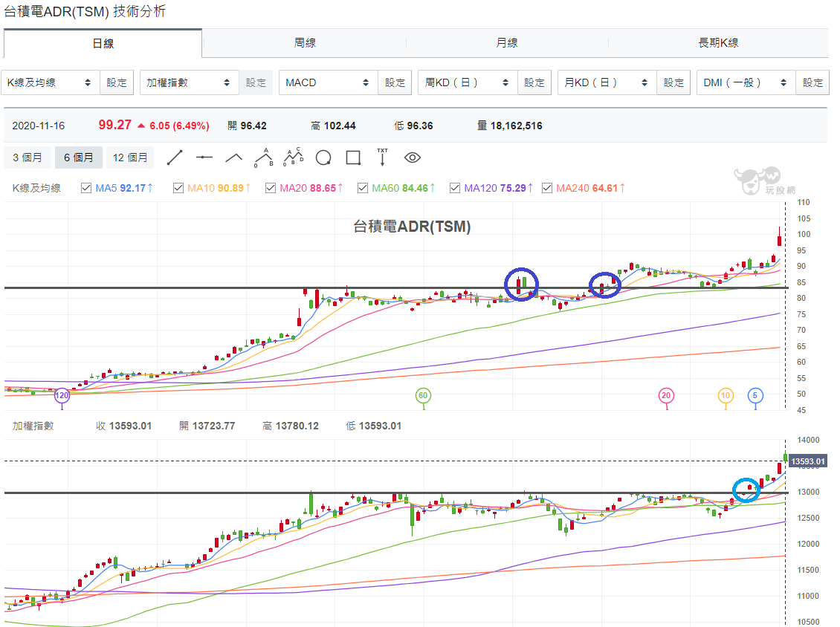The height and width of the screenshot is (627, 840).
Task: Open the MACD indicator dropdown
Action: click(x=329, y=82)
